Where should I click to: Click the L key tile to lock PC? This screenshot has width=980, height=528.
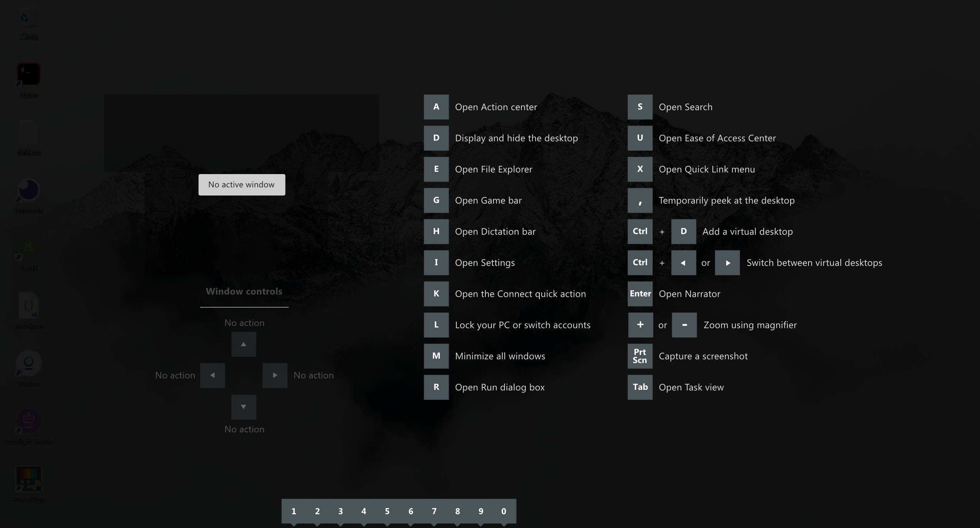point(436,325)
